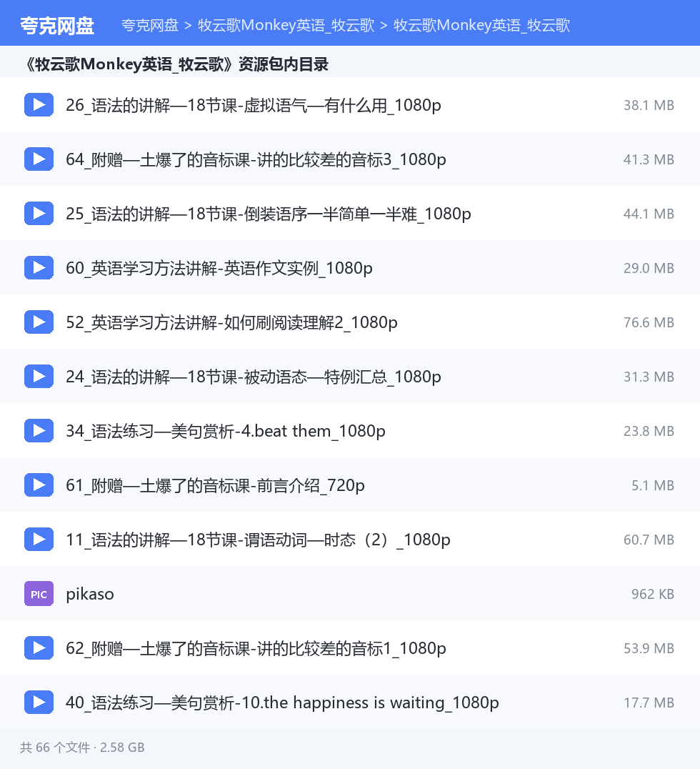Click video icon for file 60 英语作文实例
This screenshot has height=769, width=700.
tap(39, 268)
